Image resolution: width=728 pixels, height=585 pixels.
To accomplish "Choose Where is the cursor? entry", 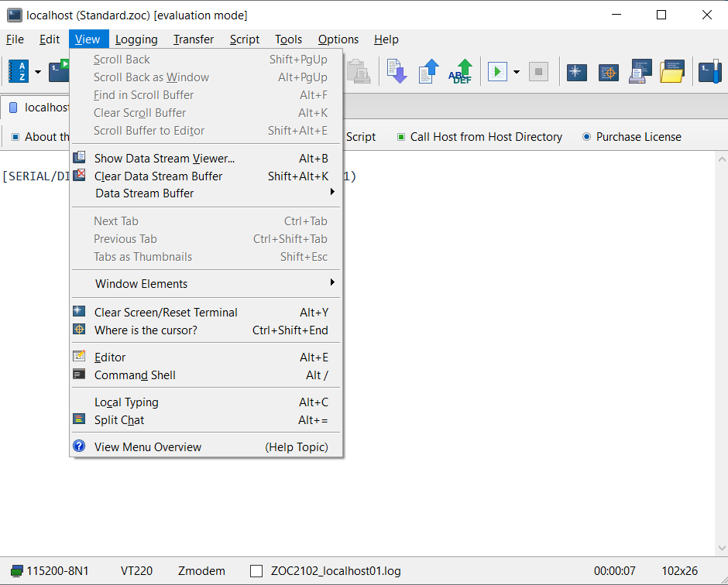I will [206, 330].
